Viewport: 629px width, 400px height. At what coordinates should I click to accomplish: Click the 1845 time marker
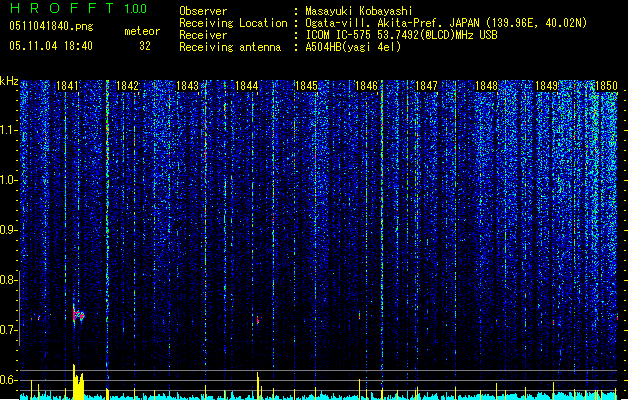[x=306, y=86]
